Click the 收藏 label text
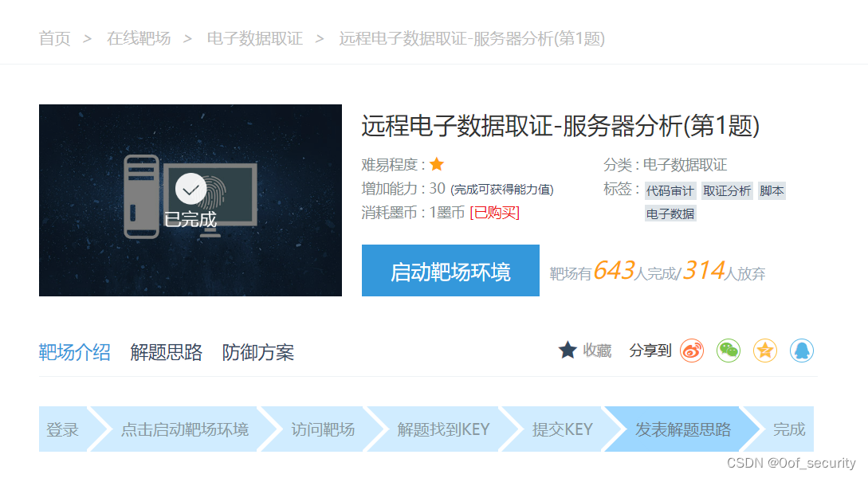868x478 pixels. pos(597,351)
